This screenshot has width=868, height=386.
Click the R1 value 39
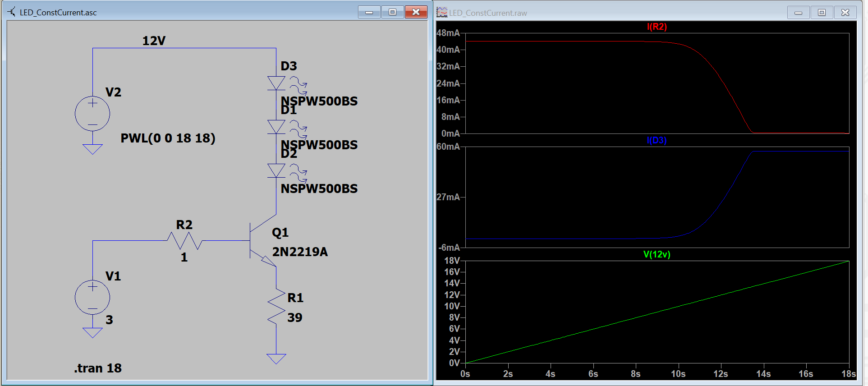295,317
